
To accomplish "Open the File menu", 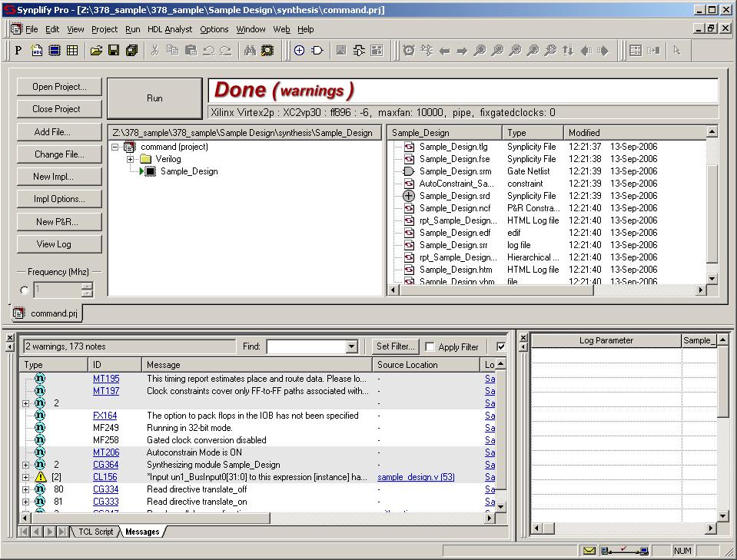I will [x=32, y=29].
